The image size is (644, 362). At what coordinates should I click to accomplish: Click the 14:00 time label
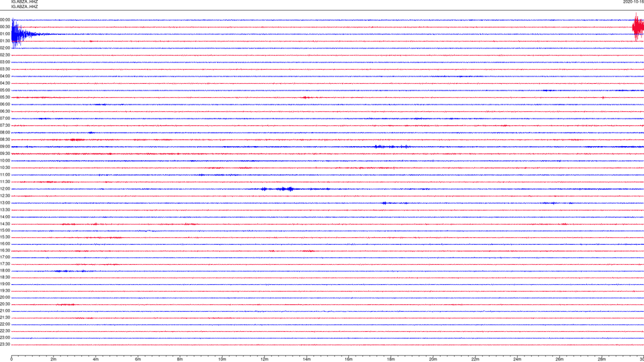point(5,217)
